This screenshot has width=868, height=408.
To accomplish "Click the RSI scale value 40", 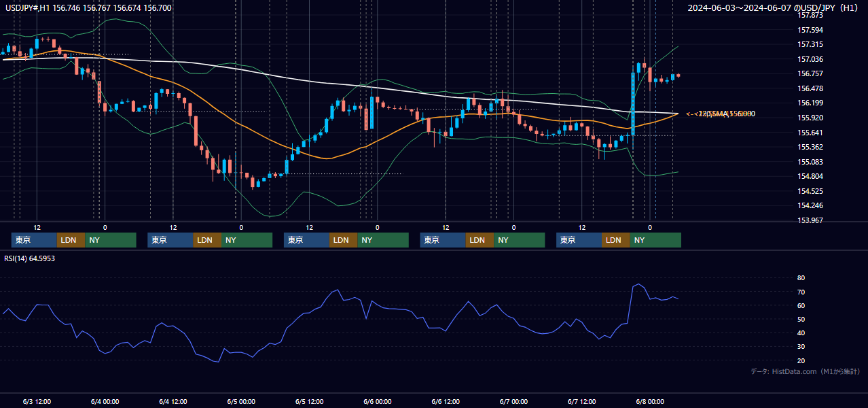I will [801, 333].
